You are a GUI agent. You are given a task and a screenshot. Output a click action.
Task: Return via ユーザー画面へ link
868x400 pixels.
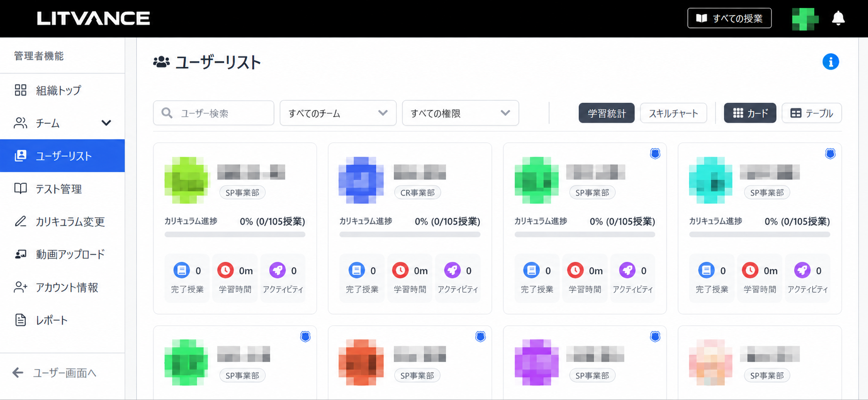54,373
